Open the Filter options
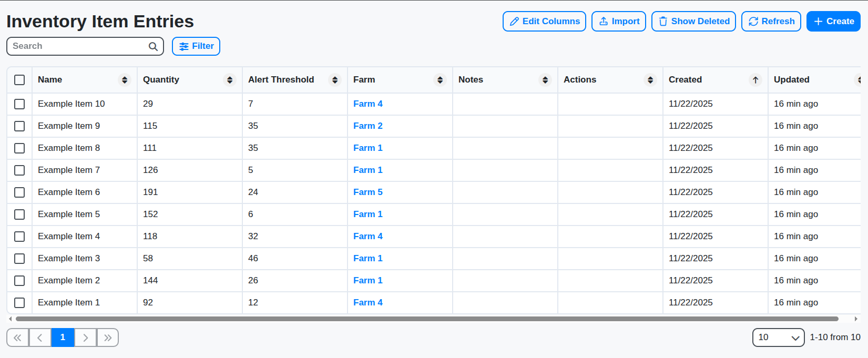Viewport: 868px width, 358px height. point(196,46)
